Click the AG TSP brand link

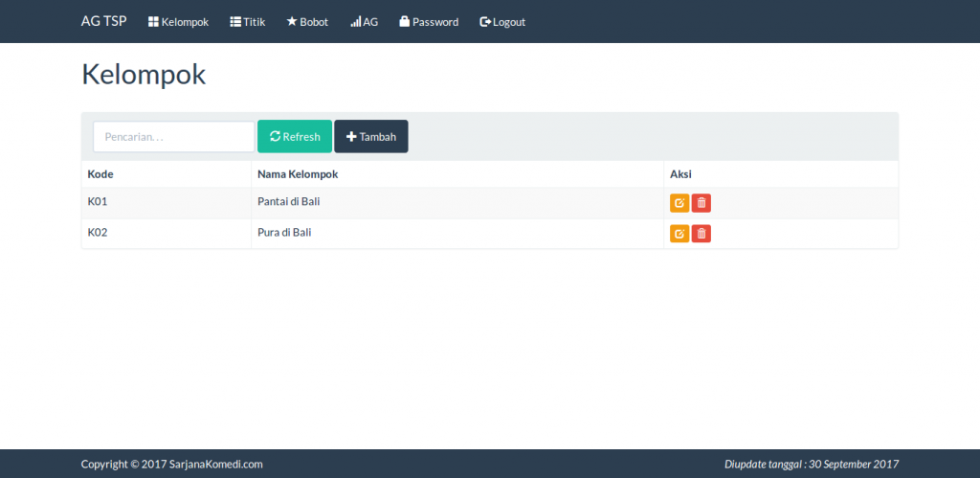103,21
